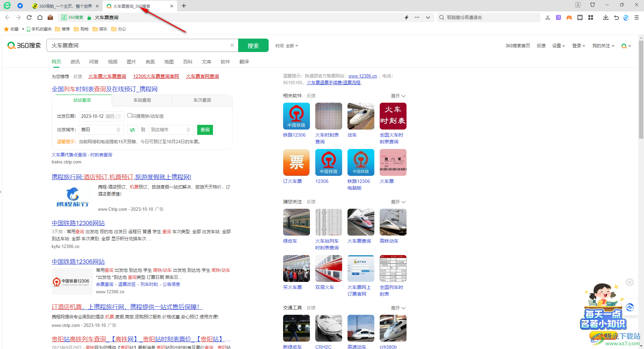This screenshot has height=349, width=644.
Task: Click the 余票查询 sublink
Action: pos(105,284)
